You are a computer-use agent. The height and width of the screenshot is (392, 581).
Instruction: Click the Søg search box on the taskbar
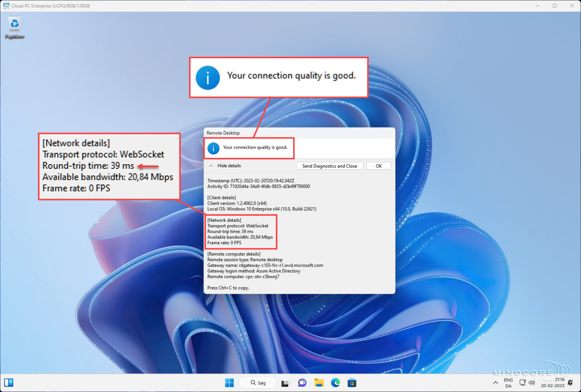click(258, 383)
